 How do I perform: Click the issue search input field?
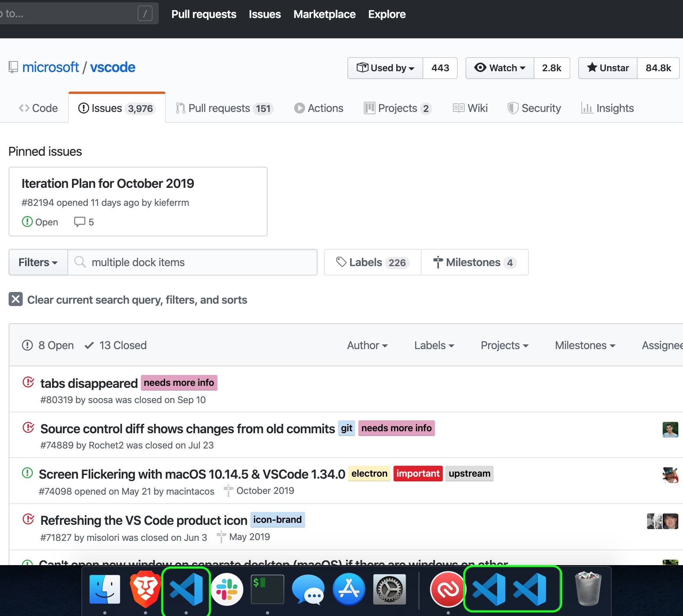(192, 262)
